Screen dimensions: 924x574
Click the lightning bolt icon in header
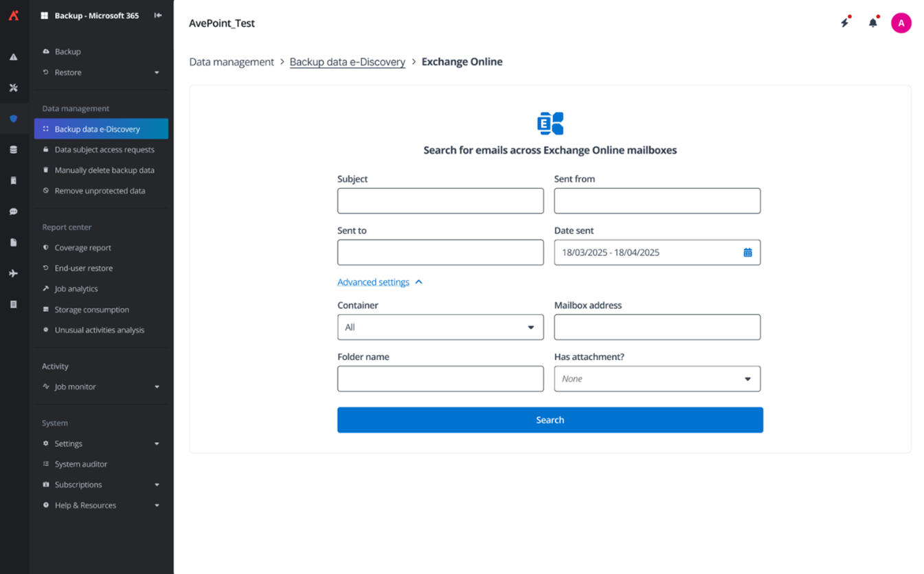pos(845,23)
